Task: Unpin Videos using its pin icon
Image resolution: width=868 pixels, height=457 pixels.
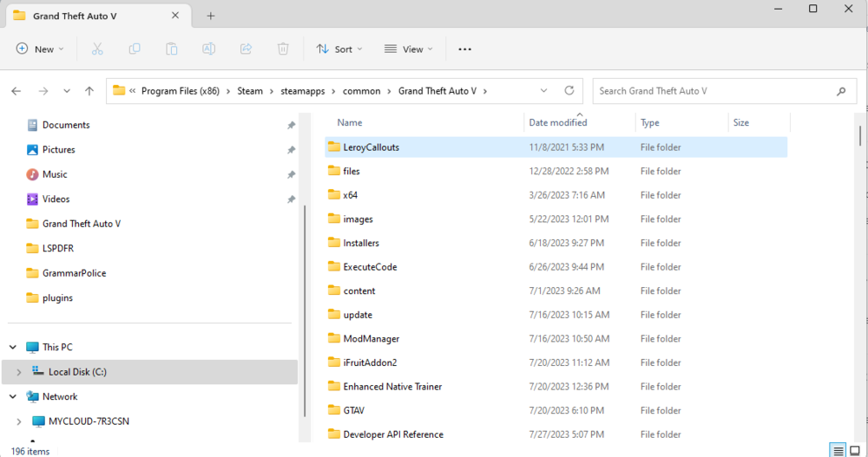Action: [x=291, y=199]
